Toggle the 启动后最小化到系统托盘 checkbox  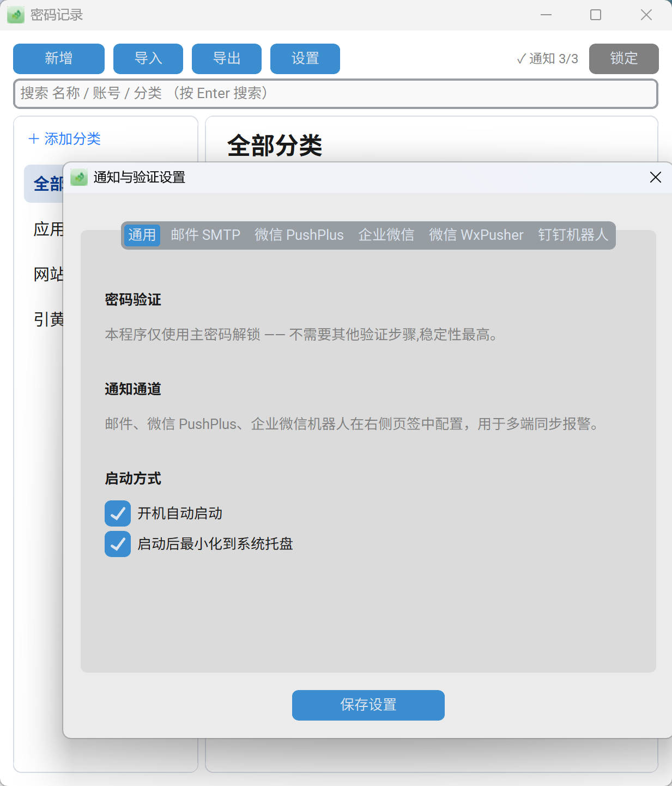pos(118,544)
